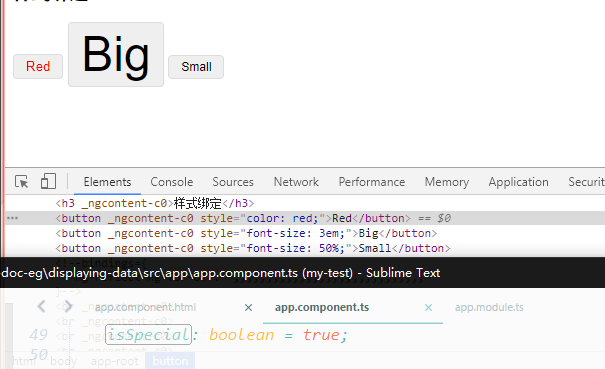Viewport: 605px width, 369px height.
Task: Click the Small button on the page
Action: (x=196, y=67)
